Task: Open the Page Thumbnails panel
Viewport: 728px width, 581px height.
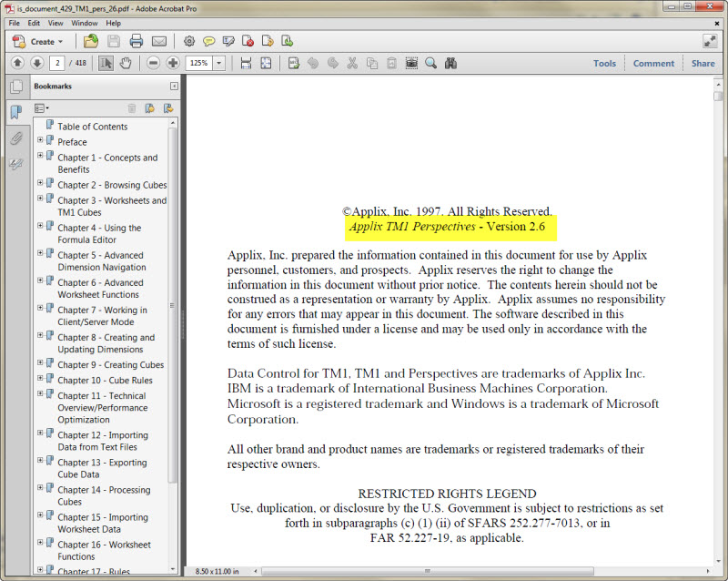Action: click(16, 87)
